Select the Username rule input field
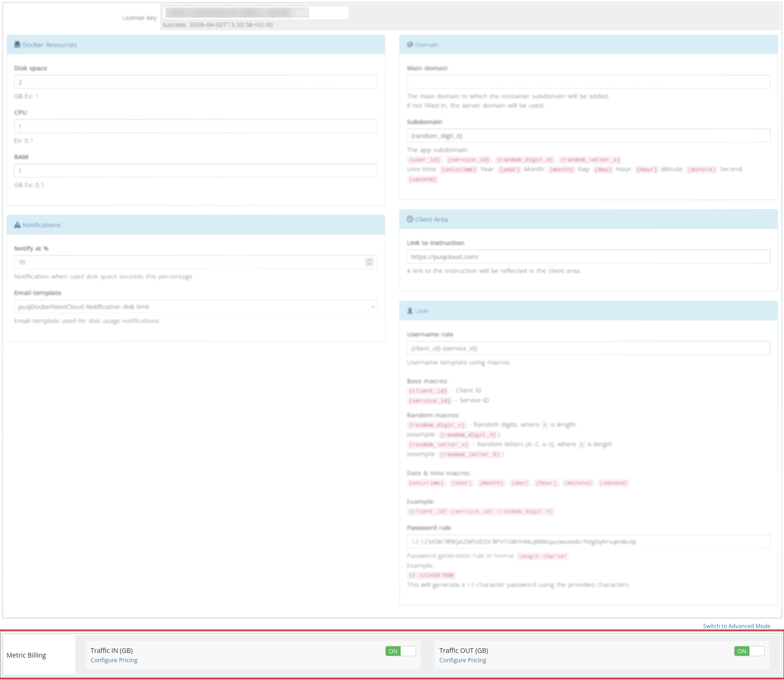The image size is (784, 680). click(x=588, y=348)
